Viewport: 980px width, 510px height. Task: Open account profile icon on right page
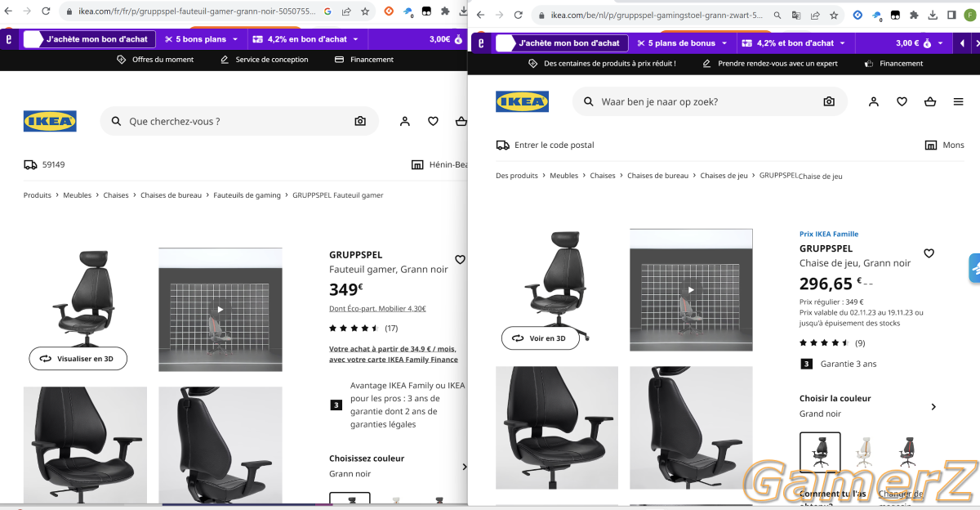874,101
